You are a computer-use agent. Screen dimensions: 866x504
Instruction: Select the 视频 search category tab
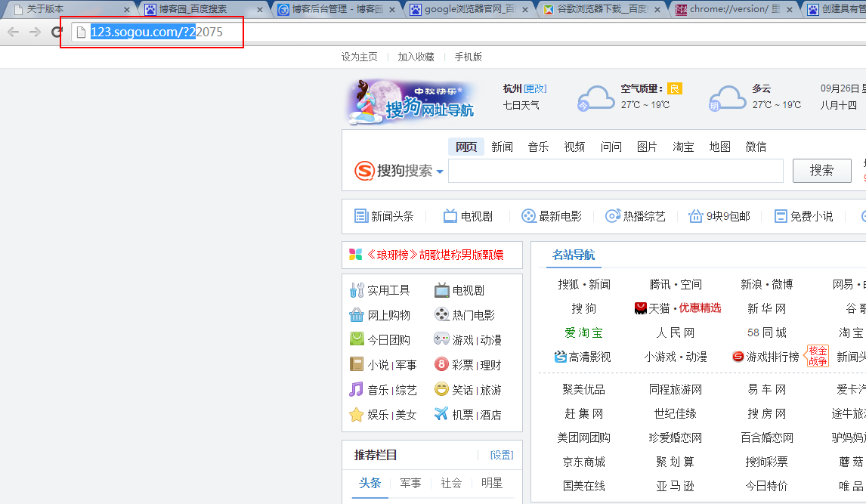pos(574,147)
